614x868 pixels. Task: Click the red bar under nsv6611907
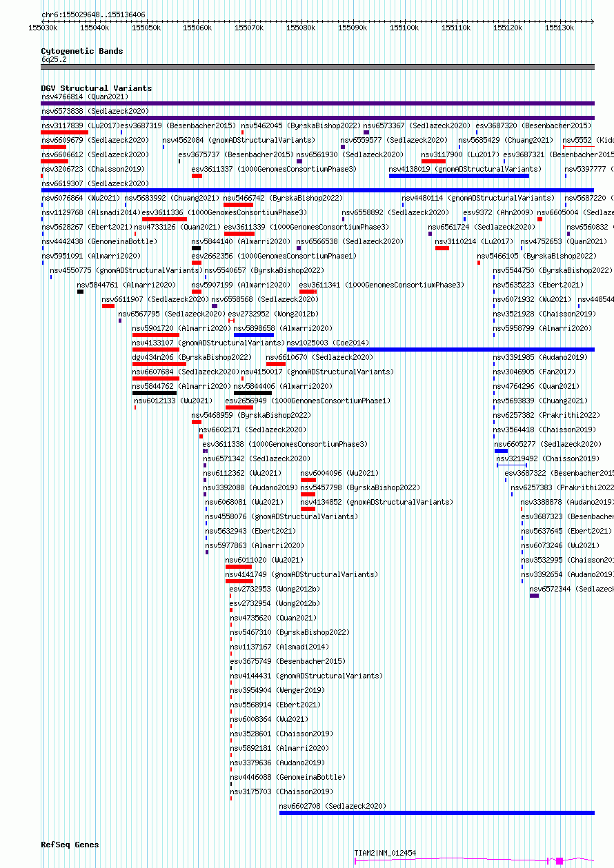point(108,306)
